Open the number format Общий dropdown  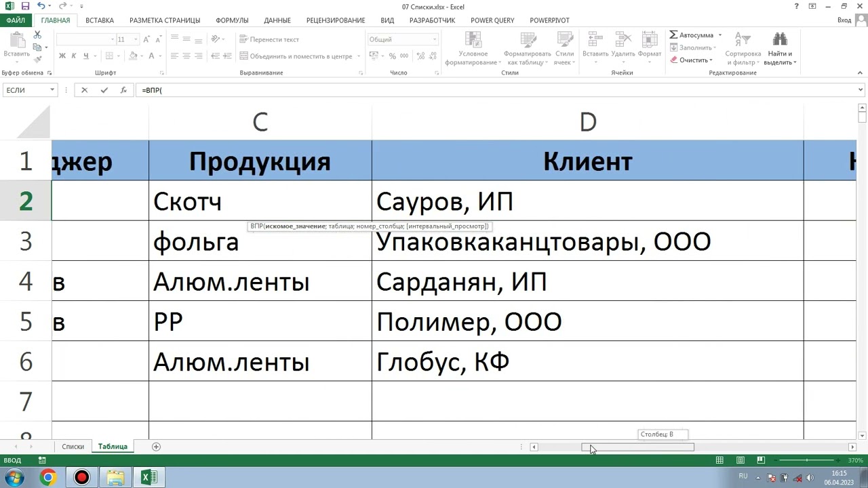point(435,39)
